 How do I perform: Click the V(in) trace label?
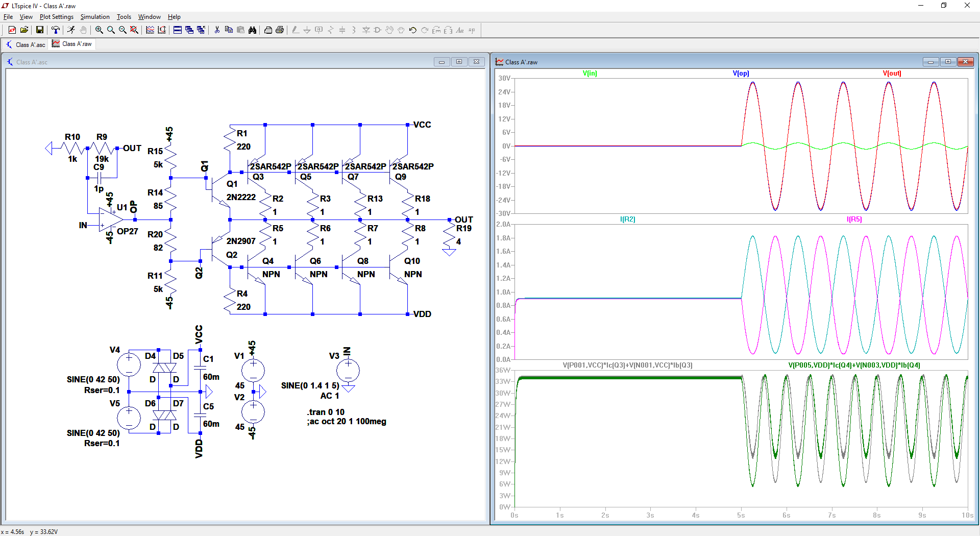coord(590,73)
